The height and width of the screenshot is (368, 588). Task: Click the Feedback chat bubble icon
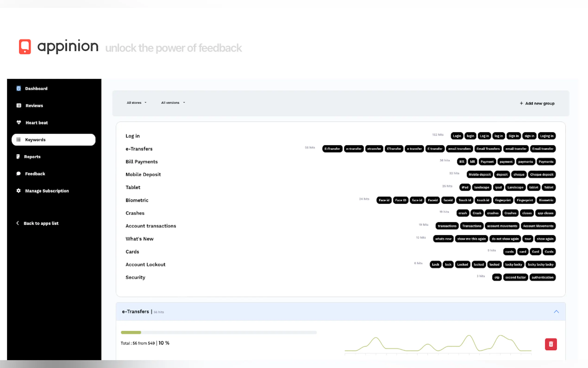(19, 174)
